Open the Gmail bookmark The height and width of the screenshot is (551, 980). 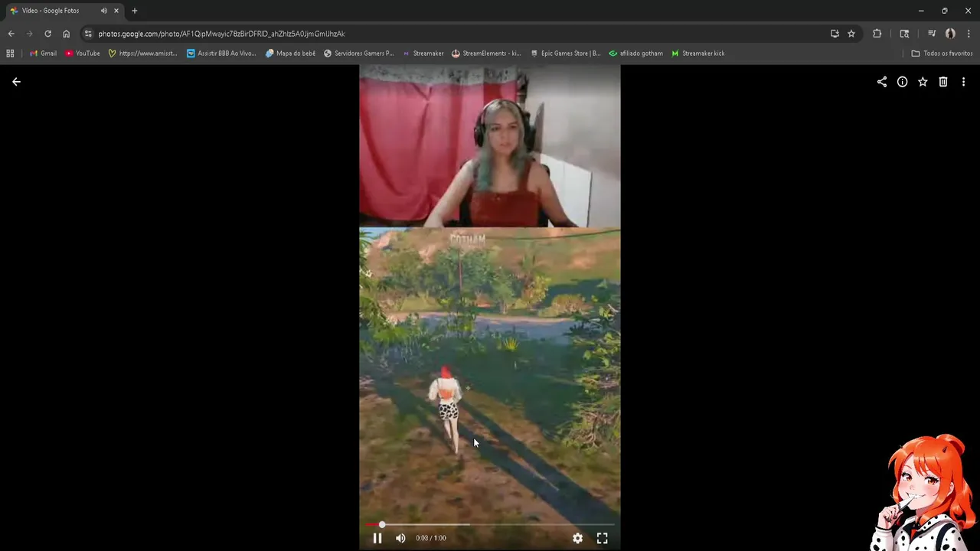pyautogui.click(x=43, y=54)
